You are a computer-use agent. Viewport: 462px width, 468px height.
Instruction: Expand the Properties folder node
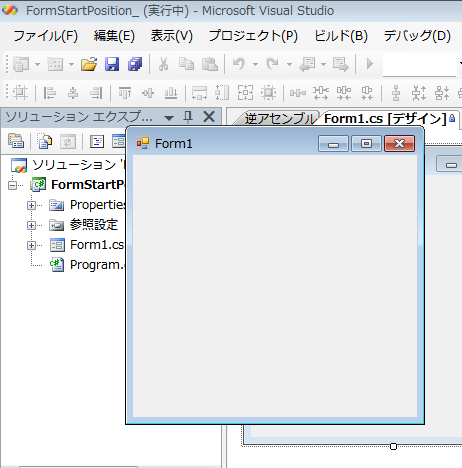tap(31, 205)
